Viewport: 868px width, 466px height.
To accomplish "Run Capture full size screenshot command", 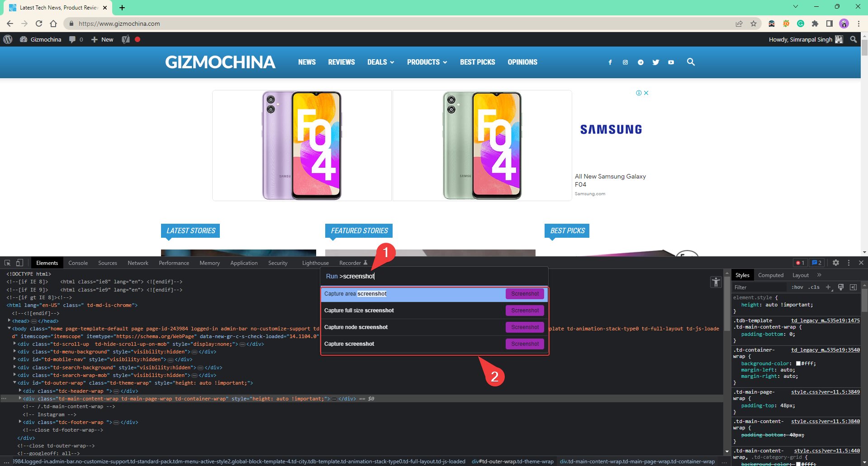I will (525, 311).
